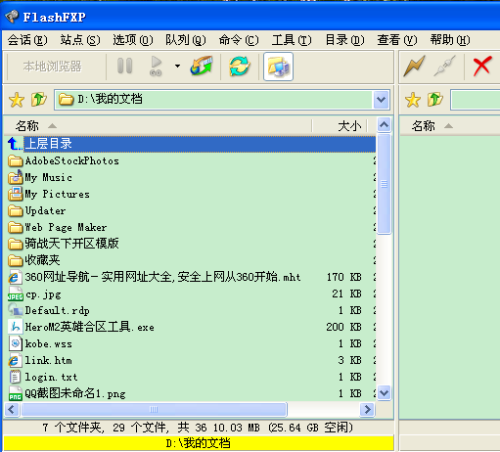Viewport: 500px width, 452px height.
Task: Click the refresh arrows icon
Action: [239, 66]
